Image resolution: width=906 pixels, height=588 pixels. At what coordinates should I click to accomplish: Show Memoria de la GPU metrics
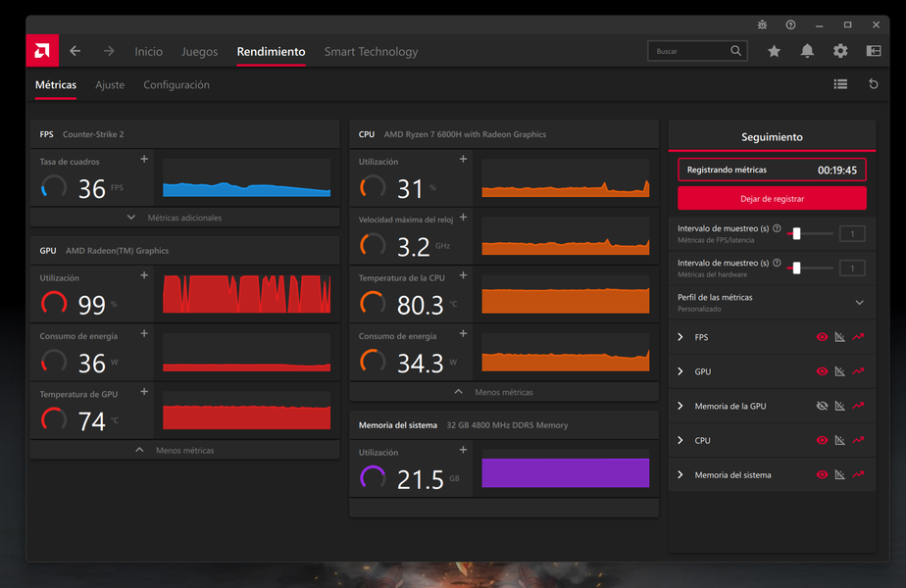click(823, 406)
